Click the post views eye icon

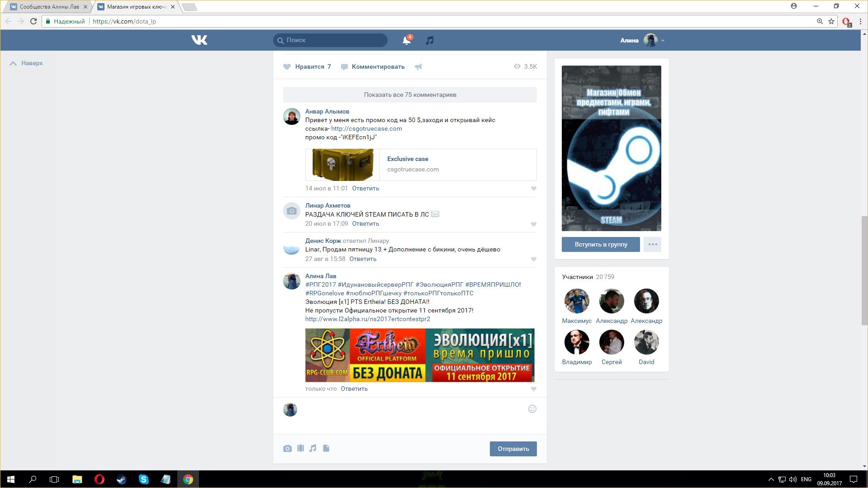tap(517, 66)
